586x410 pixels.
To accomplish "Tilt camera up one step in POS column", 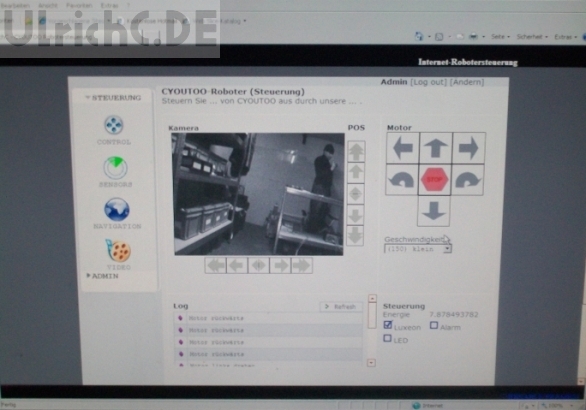I will (356, 172).
